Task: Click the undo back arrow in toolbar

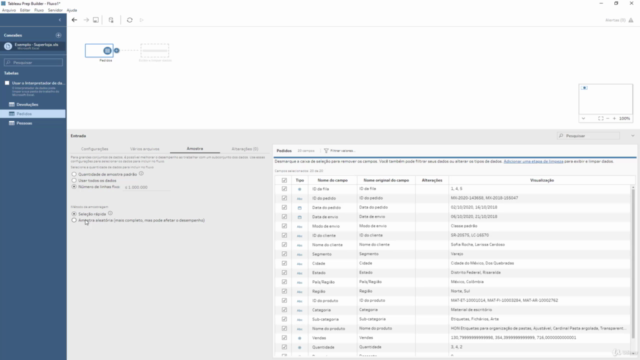Action: click(74, 20)
